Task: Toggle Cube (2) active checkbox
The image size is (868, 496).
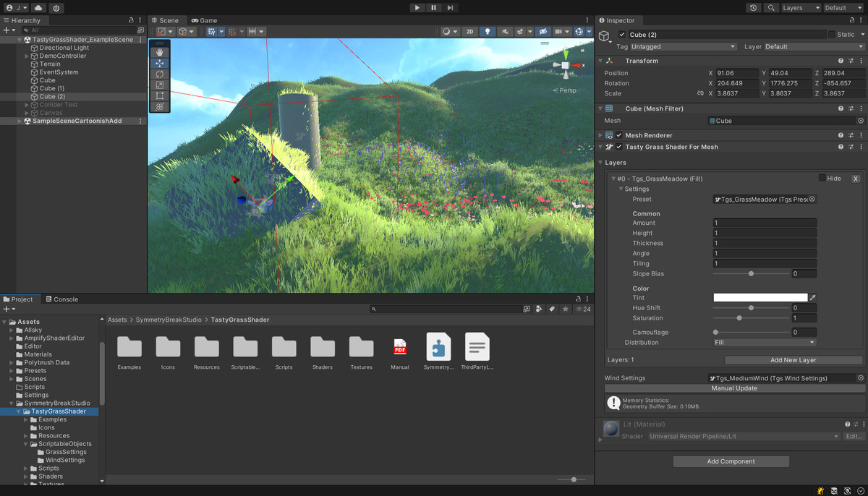Action: [x=622, y=35]
